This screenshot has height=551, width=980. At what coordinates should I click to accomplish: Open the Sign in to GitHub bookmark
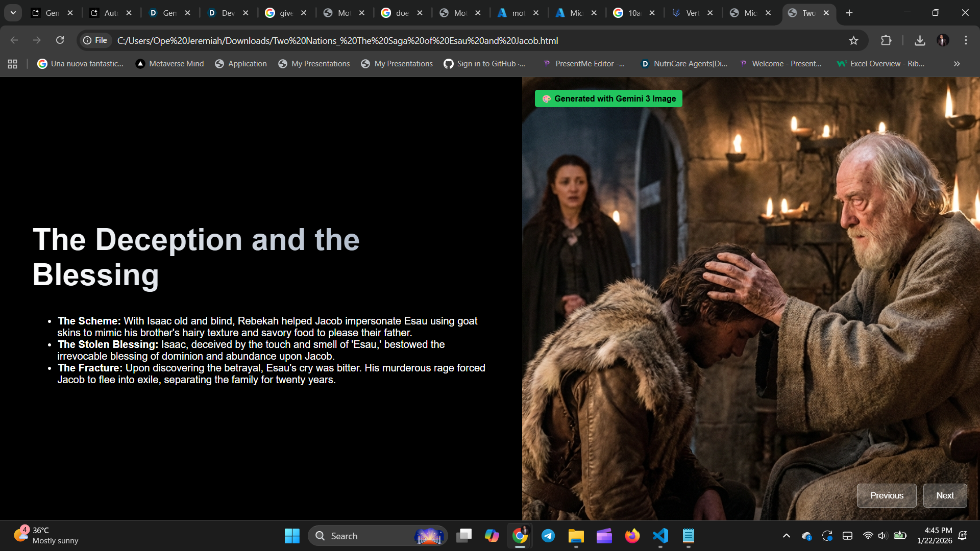[x=484, y=64]
